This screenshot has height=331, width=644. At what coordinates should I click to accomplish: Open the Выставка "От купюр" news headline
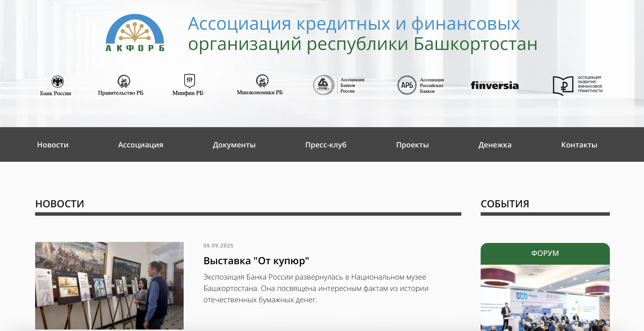pos(256,260)
